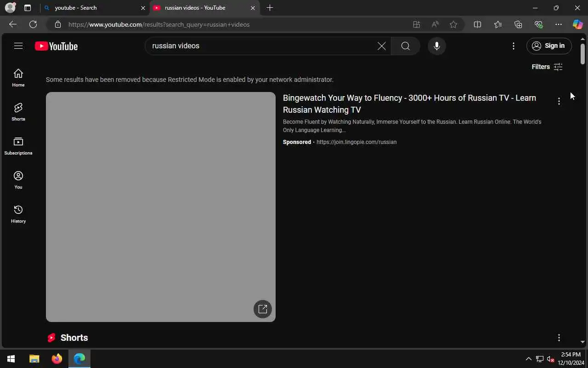588x368 pixels.
Task: Clear the search query with X
Action: [x=381, y=46]
